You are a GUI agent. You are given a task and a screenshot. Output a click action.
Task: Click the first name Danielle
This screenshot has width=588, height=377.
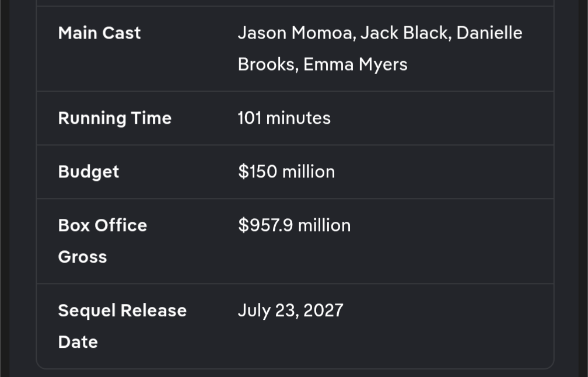(489, 33)
